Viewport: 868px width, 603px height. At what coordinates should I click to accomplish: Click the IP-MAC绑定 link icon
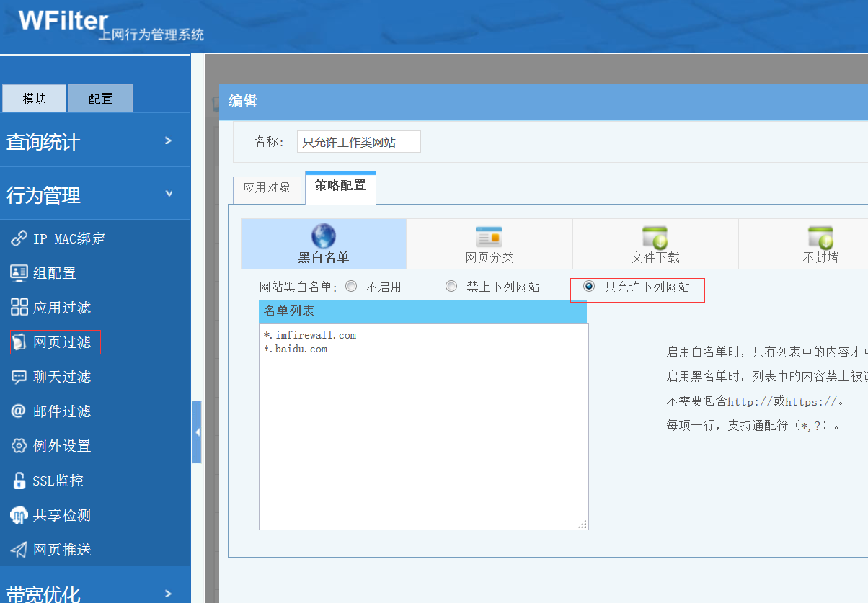point(19,238)
